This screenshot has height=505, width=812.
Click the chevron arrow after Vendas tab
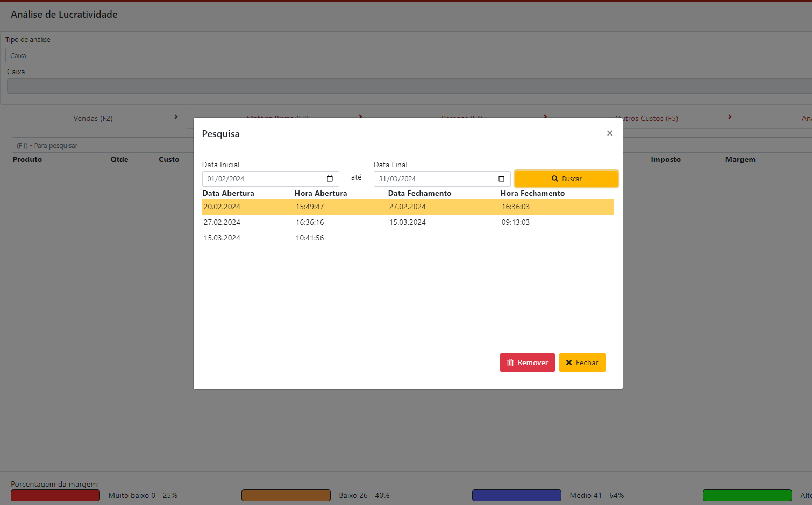point(176,117)
